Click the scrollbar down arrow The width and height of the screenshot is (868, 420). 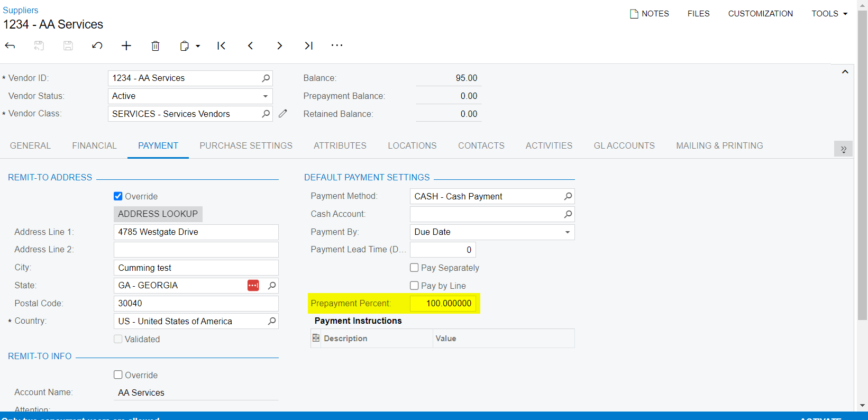pos(862,406)
